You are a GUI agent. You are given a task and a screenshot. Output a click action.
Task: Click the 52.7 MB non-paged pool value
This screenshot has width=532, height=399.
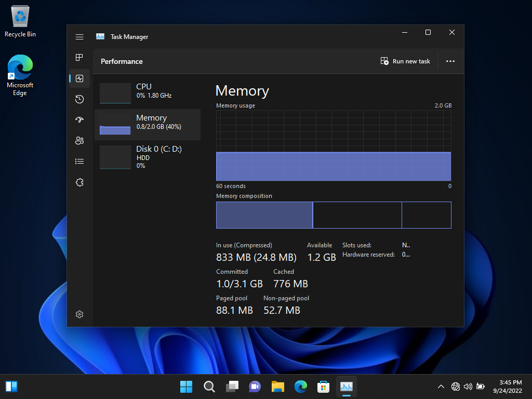pos(282,310)
